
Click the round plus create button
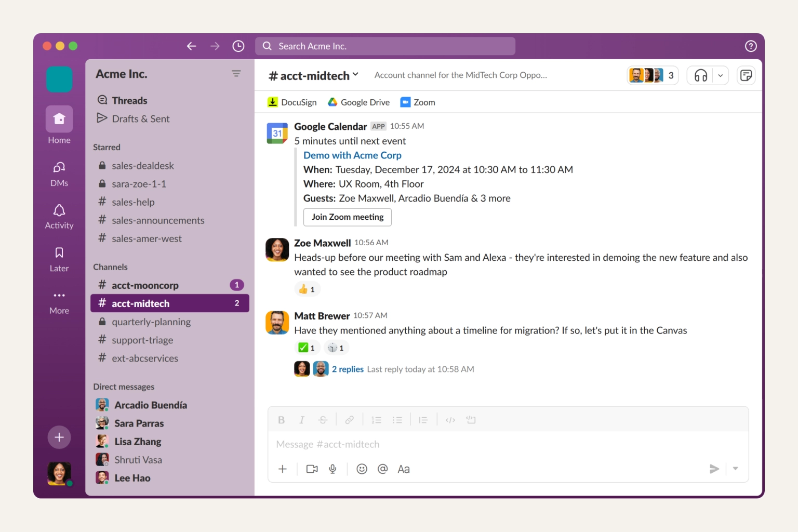59,437
